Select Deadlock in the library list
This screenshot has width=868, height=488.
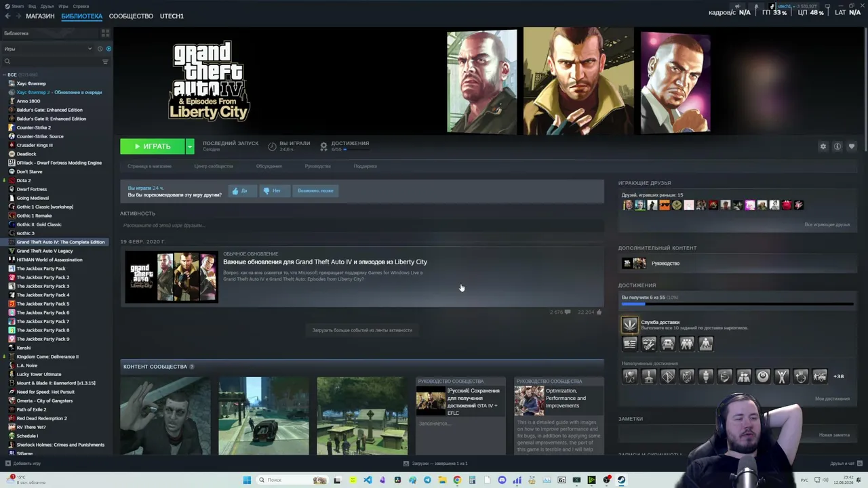click(x=26, y=154)
